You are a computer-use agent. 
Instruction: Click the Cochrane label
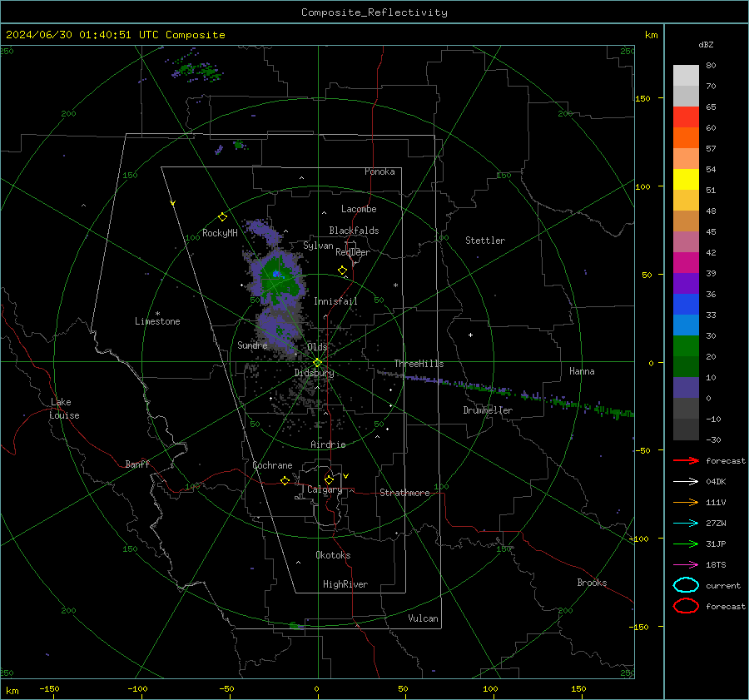(x=272, y=465)
